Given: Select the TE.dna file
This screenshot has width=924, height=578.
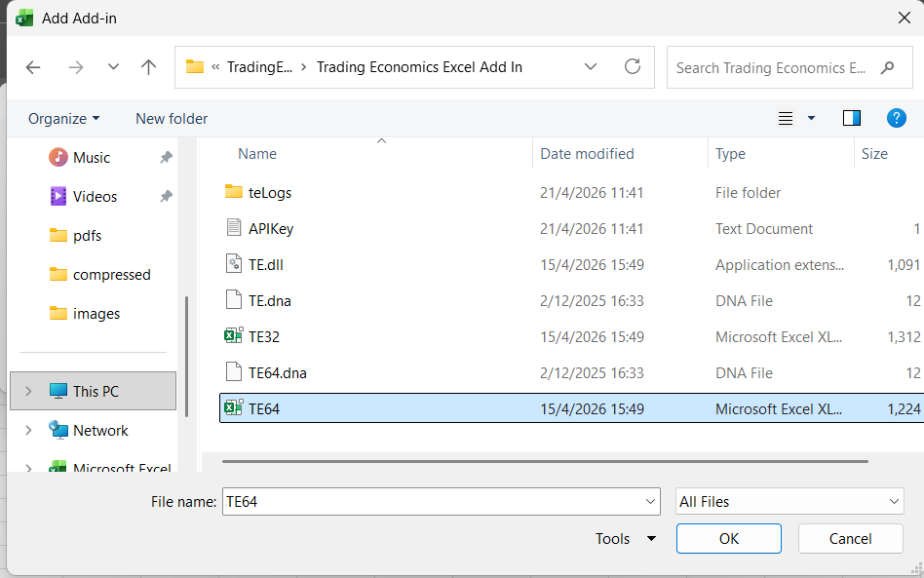Looking at the screenshot, I should (269, 301).
